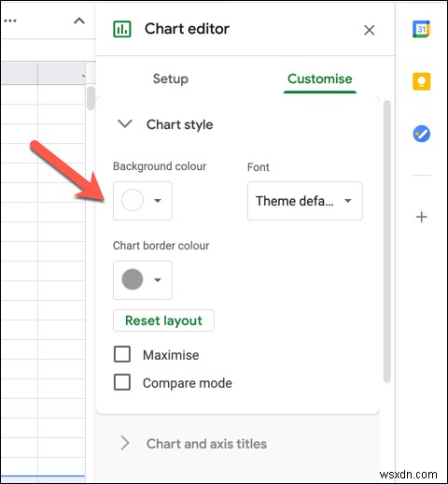
Task: Open Google Calendar side panel icon
Action: point(421,29)
